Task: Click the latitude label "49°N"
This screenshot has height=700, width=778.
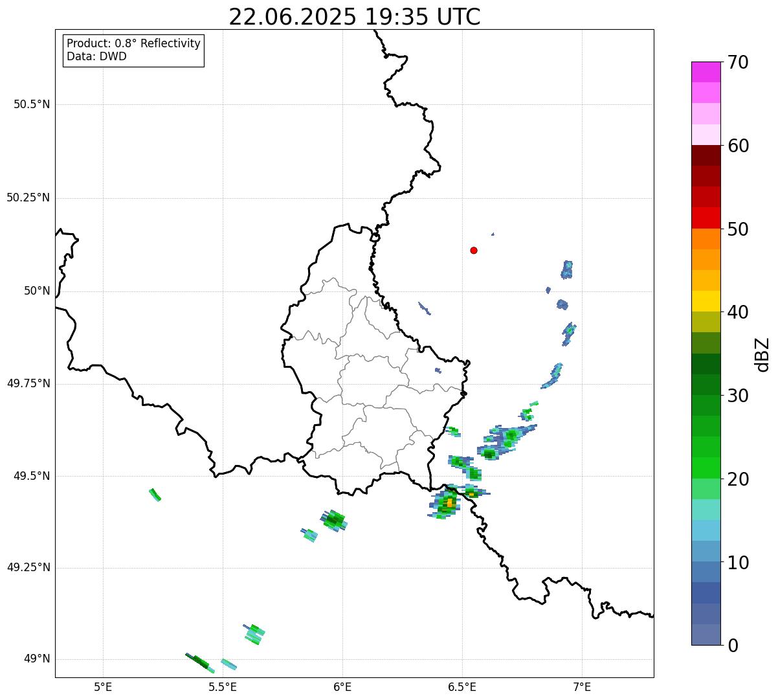Action: point(37,659)
